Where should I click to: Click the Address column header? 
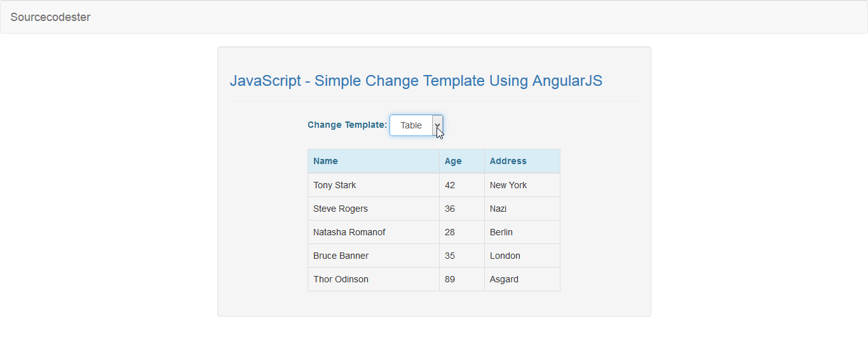[x=522, y=161]
